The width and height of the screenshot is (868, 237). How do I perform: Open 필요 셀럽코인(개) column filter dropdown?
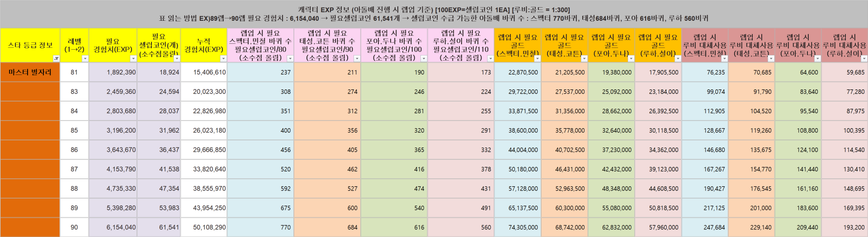[x=177, y=59]
